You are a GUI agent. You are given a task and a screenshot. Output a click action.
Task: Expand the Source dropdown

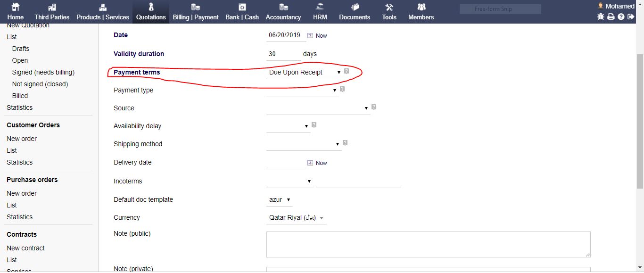coord(318,108)
